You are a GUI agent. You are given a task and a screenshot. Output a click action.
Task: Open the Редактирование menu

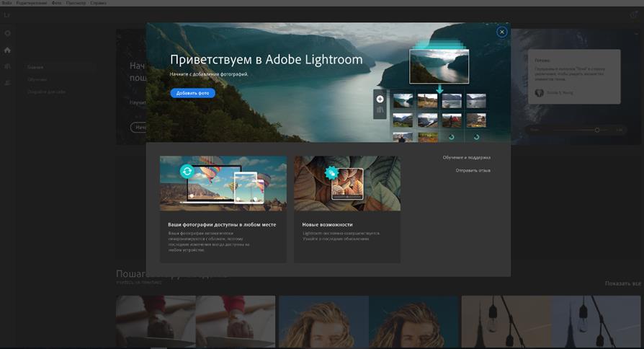(32, 3)
